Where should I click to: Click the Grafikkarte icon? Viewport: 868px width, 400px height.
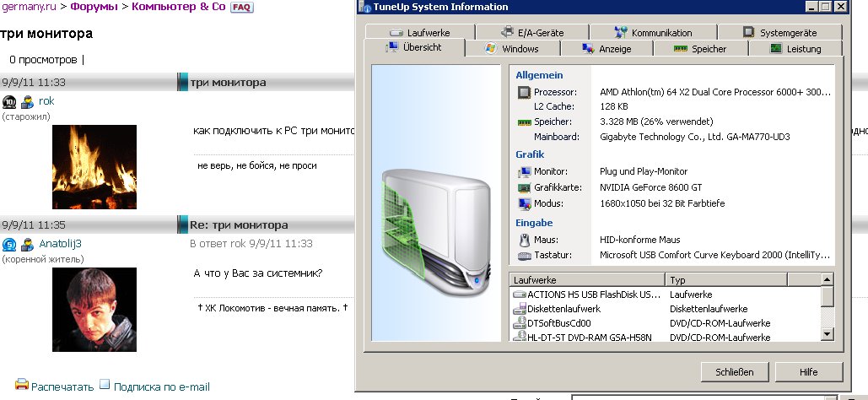point(524,187)
